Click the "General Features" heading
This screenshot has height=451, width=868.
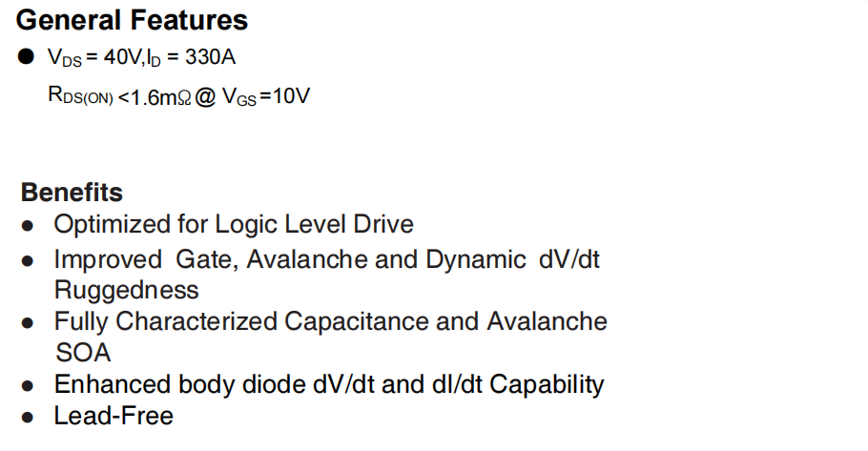132,19
